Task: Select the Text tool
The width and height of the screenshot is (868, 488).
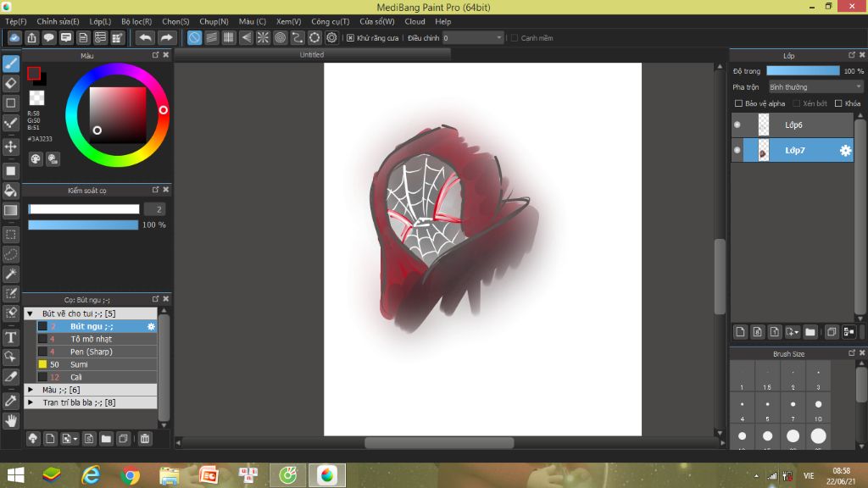Action: click(10, 337)
